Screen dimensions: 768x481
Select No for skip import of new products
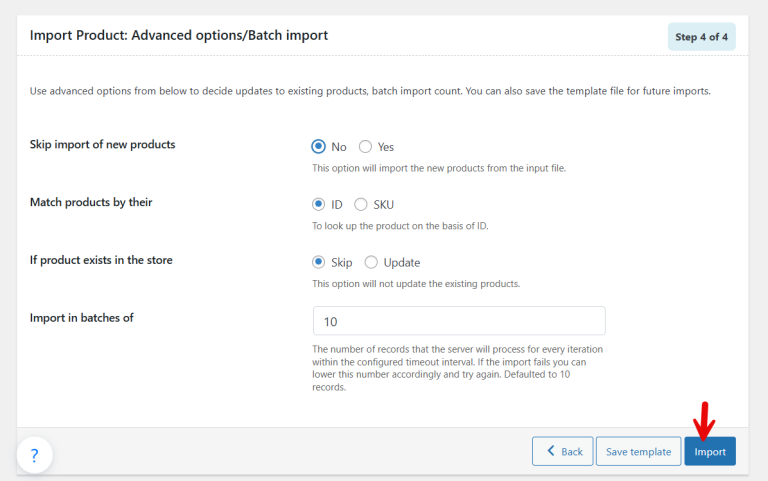pyautogui.click(x=318, y=146)
